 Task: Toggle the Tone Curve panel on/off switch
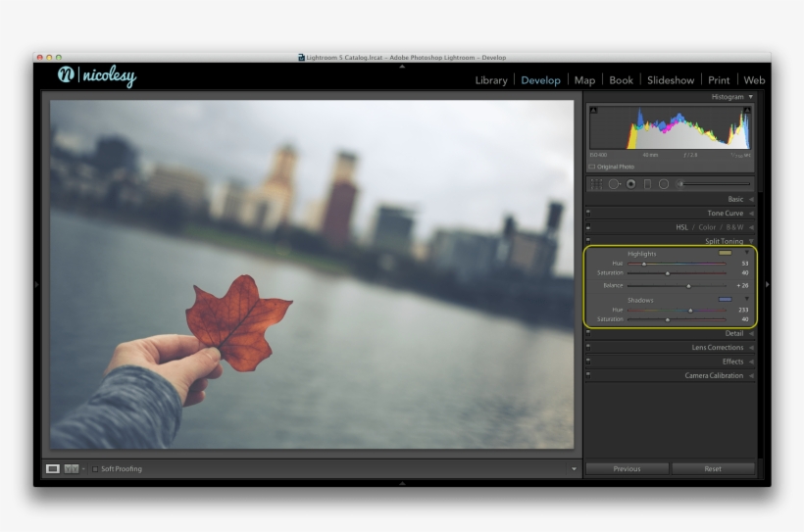tap(588, 213)
